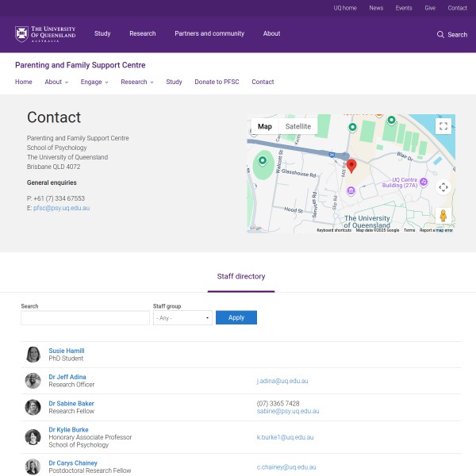
Task: Click the Search magnifier icon
Action: point(441,35)
